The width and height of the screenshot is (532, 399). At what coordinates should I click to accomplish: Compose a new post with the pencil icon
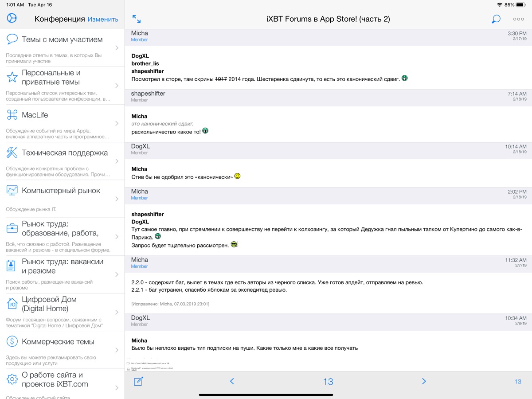pos(138,381)
